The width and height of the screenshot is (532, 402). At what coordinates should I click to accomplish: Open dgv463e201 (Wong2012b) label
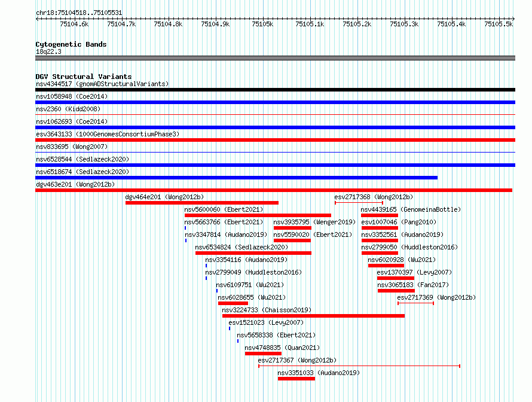coord(75,184)
